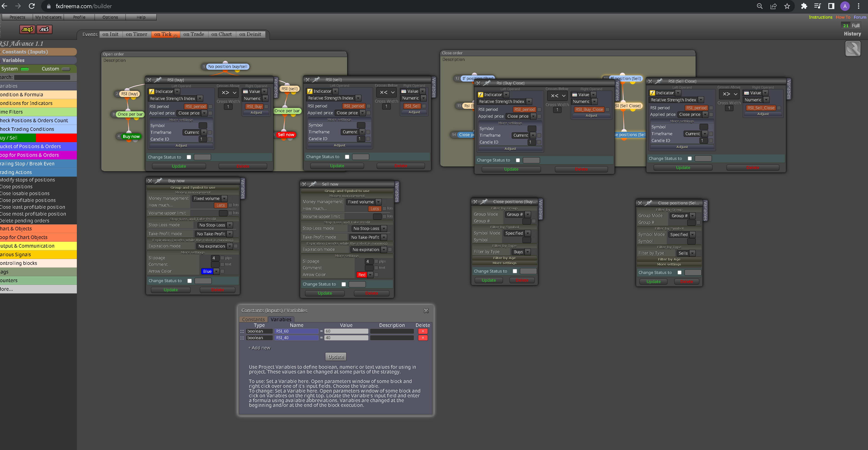
Task: Click the share page icon
Action: pyautogui.click(x=774, y=6)
